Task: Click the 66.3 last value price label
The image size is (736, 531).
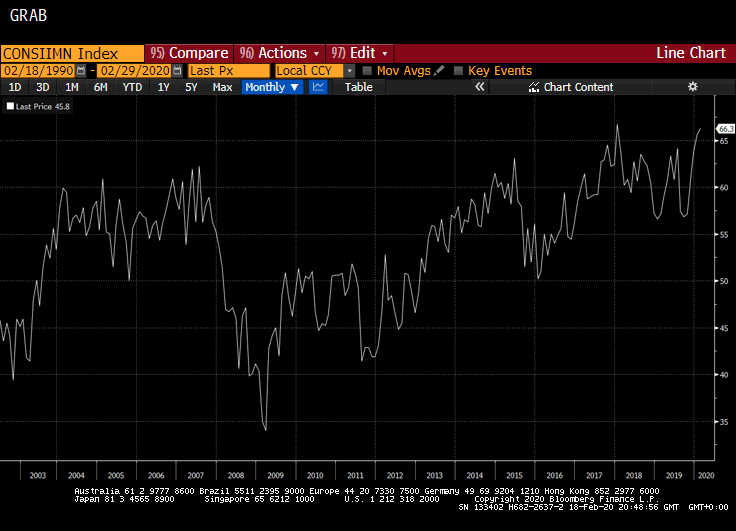Action: tap(725, 129)
